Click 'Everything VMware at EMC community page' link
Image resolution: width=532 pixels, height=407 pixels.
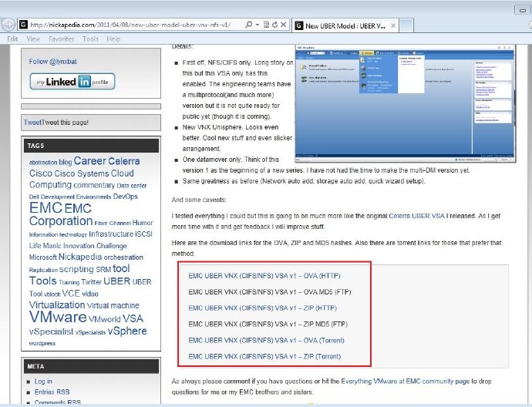point(405,382)
